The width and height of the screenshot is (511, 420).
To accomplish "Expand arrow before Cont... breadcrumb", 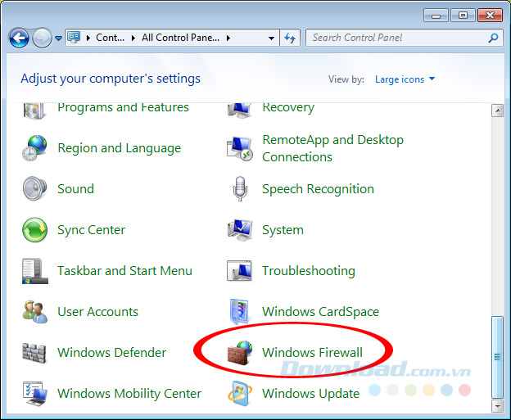I will pyautogui.click(x=88, y=38).
